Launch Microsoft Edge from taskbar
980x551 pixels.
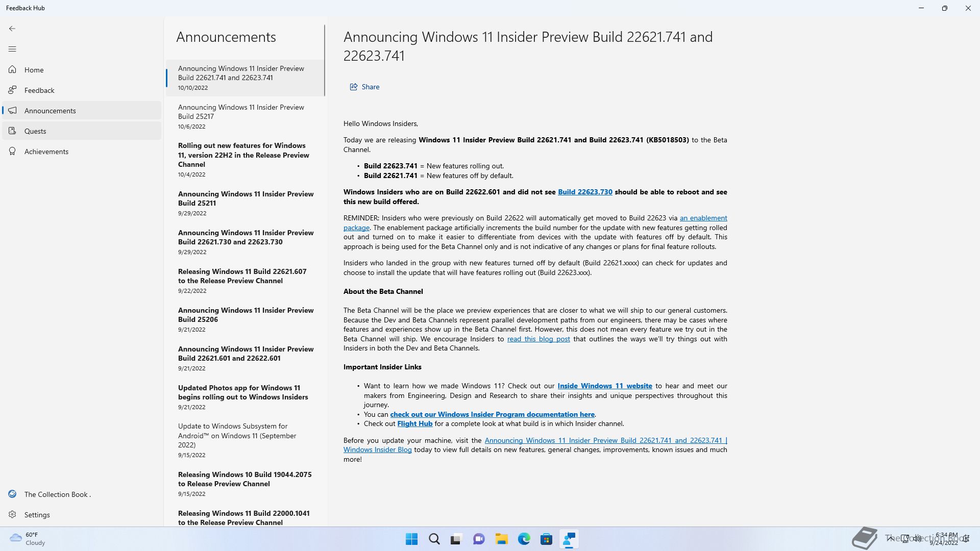pos(524,539)
